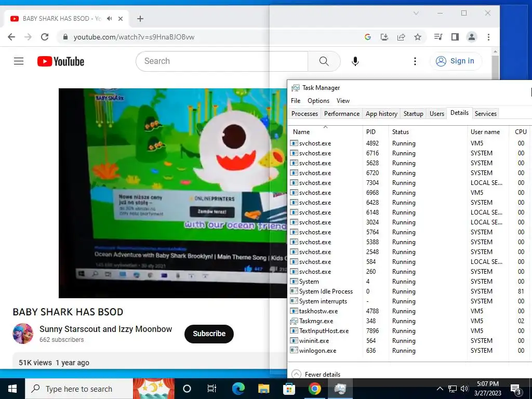
Task: Open Sunny Starscout channel avatar
Action: pyautogui.click(x=23, y=334)
